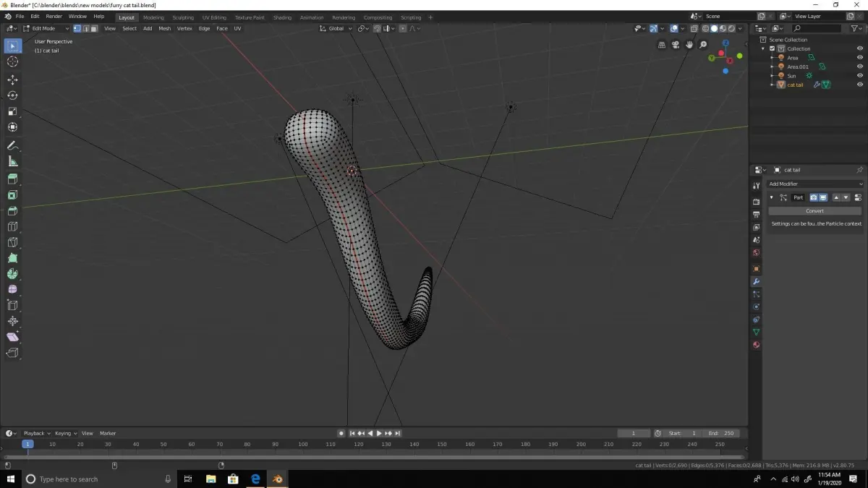This screenshot has height=488, width=868.
Task: Choose the Smooth vertices tool
Action: (12, 289)
